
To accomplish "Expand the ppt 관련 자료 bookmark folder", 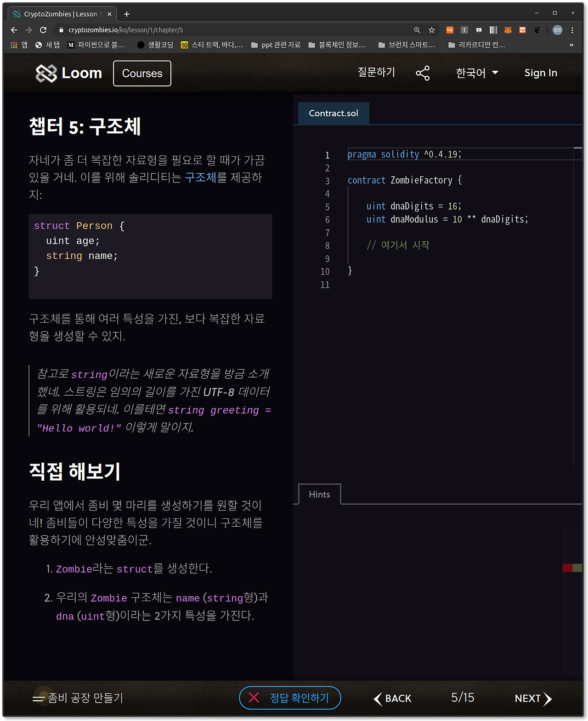I will 276,45.
